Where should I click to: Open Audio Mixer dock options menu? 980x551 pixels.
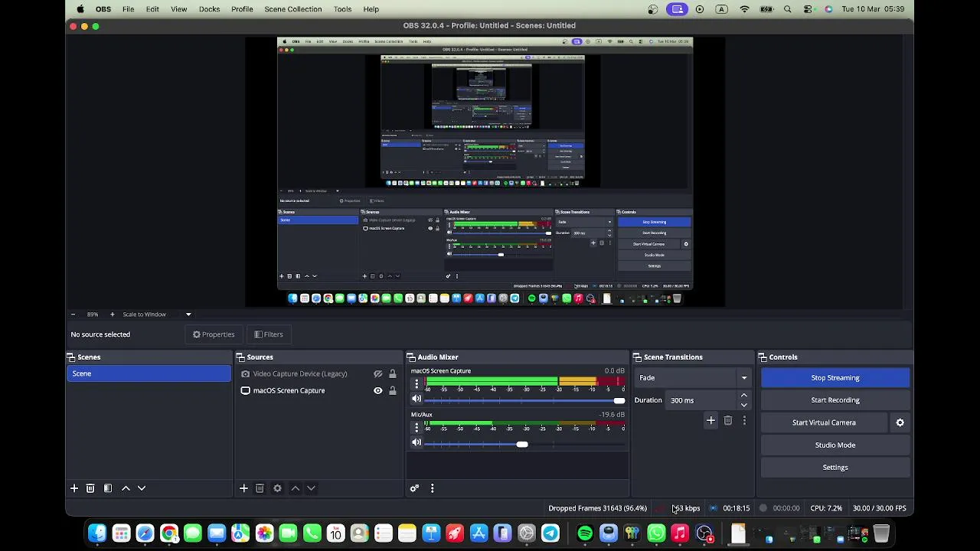coord(432,488)
